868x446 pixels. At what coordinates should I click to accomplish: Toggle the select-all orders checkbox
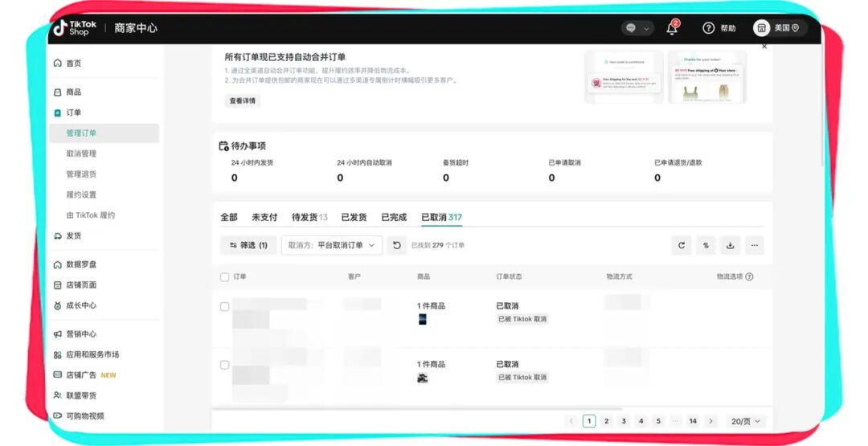(x=225, y=277)
